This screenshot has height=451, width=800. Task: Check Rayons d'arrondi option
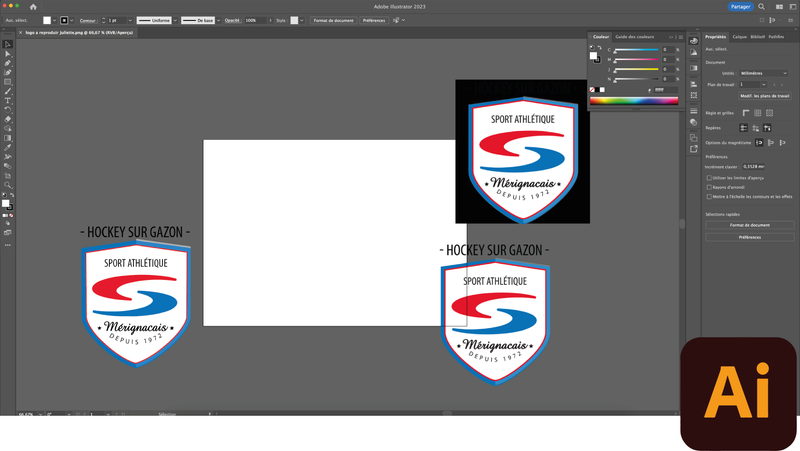tap(709, 187)
